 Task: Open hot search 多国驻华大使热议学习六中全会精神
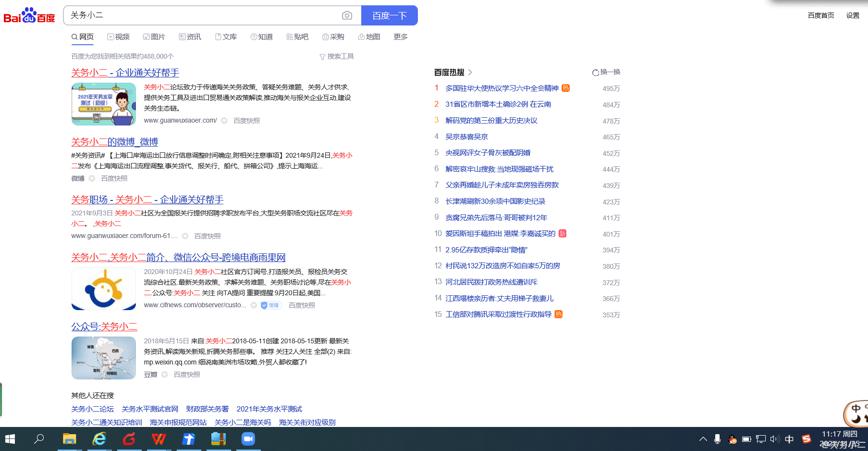502,88
